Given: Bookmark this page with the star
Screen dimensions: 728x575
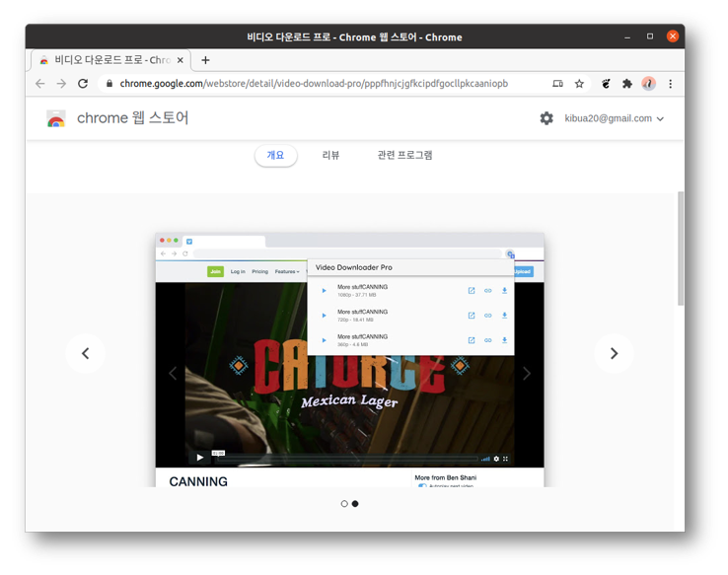Looking at the screenshot, I should [x=579, y=84].
